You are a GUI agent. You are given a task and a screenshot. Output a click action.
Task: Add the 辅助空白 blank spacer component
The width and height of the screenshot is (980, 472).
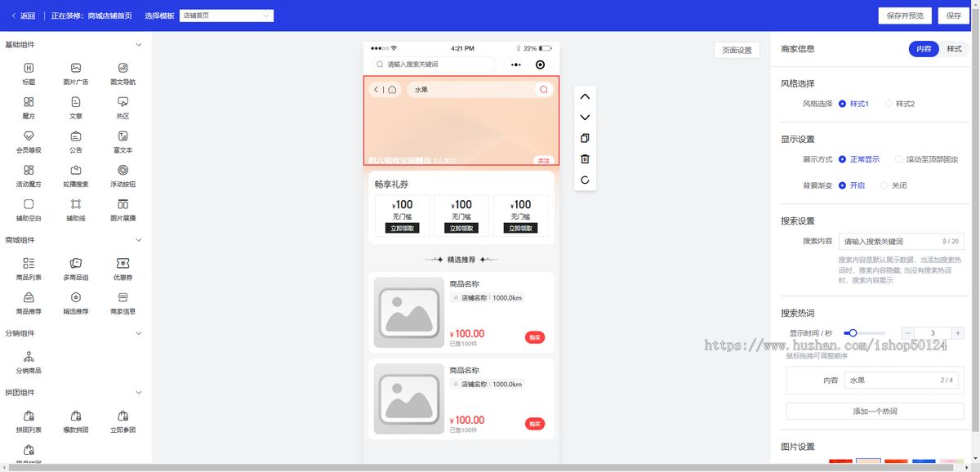[29, 211]
